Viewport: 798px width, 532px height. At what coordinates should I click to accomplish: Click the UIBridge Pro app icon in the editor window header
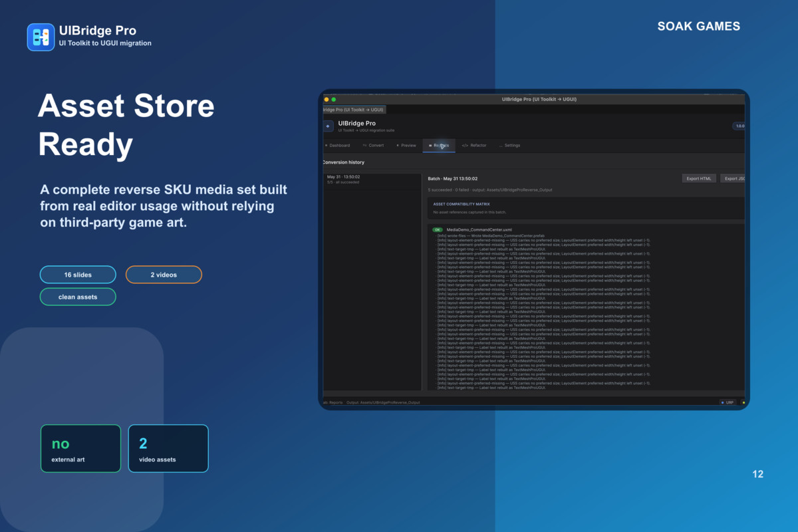(x=328, y=126)
